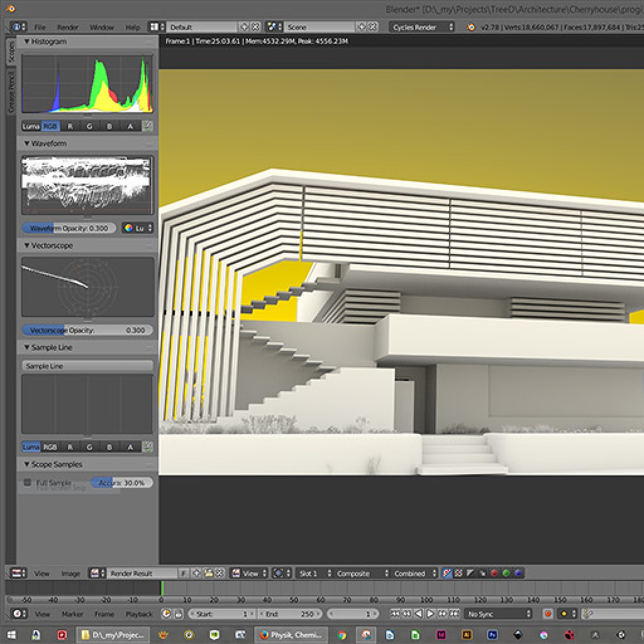Open the Image menu in image editor
Image resolution: width=644 pixels, height=644 pixels.
tap(70, 574)
